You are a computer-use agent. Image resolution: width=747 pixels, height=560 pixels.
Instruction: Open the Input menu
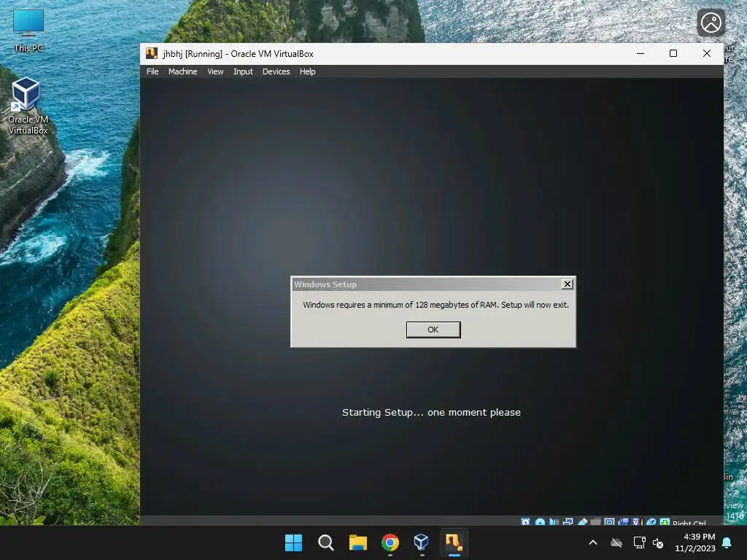pos(243,71)
